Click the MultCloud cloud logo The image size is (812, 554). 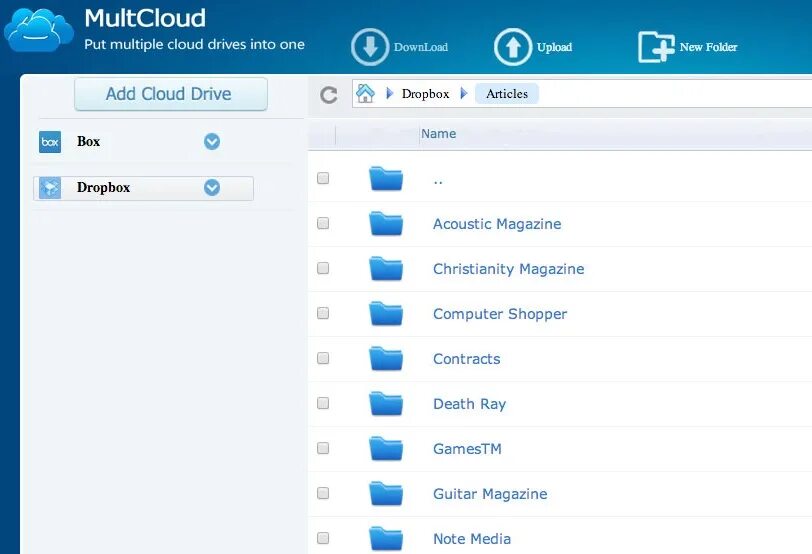coord(39,30)
